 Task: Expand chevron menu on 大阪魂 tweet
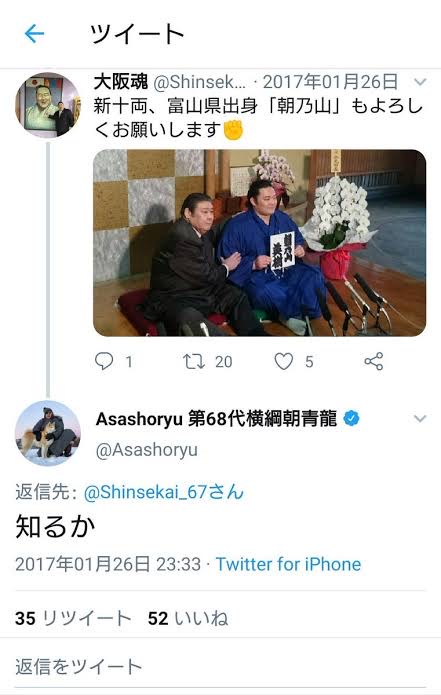[420, 82]
